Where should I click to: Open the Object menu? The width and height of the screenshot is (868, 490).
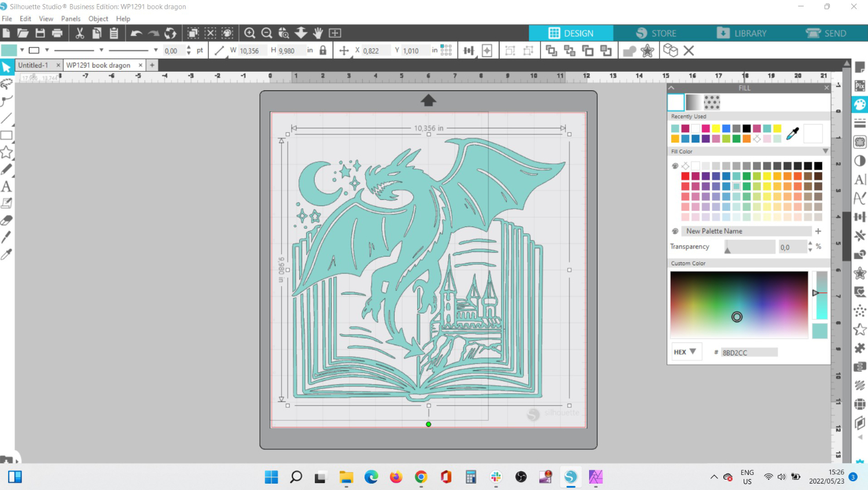(x=98, y=19)
